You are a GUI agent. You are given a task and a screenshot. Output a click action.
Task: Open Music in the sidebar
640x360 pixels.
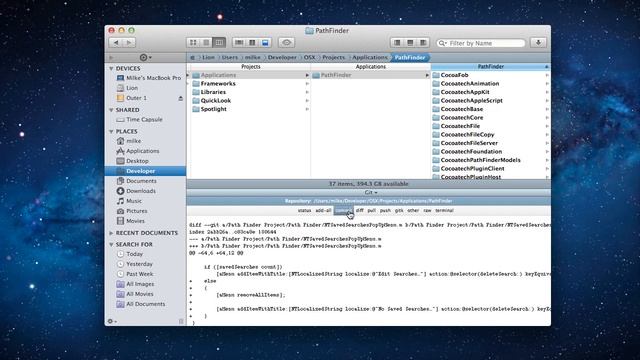129,201
